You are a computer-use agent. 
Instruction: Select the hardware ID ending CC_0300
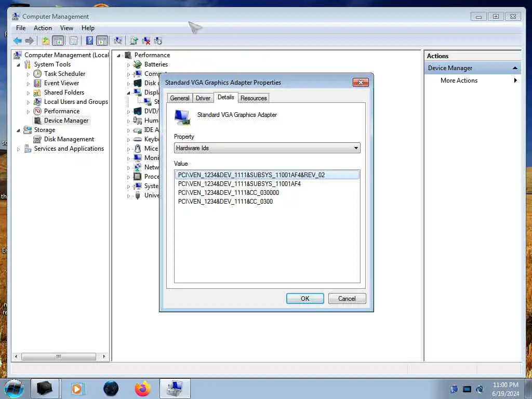tap(225, 202)
